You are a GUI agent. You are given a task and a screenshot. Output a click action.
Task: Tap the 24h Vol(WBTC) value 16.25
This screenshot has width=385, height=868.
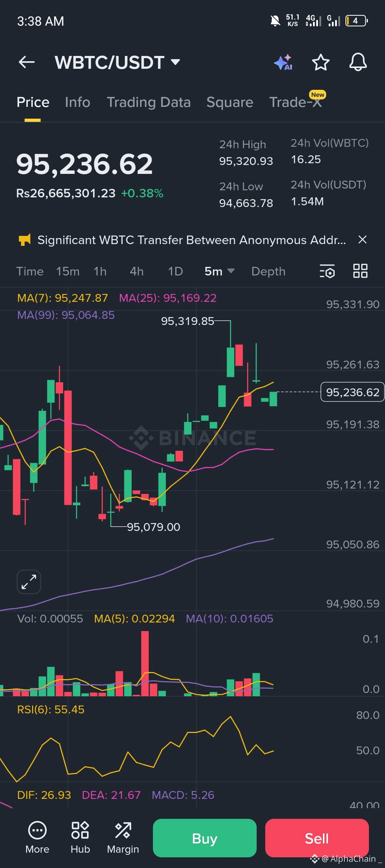tap(306, 159)
